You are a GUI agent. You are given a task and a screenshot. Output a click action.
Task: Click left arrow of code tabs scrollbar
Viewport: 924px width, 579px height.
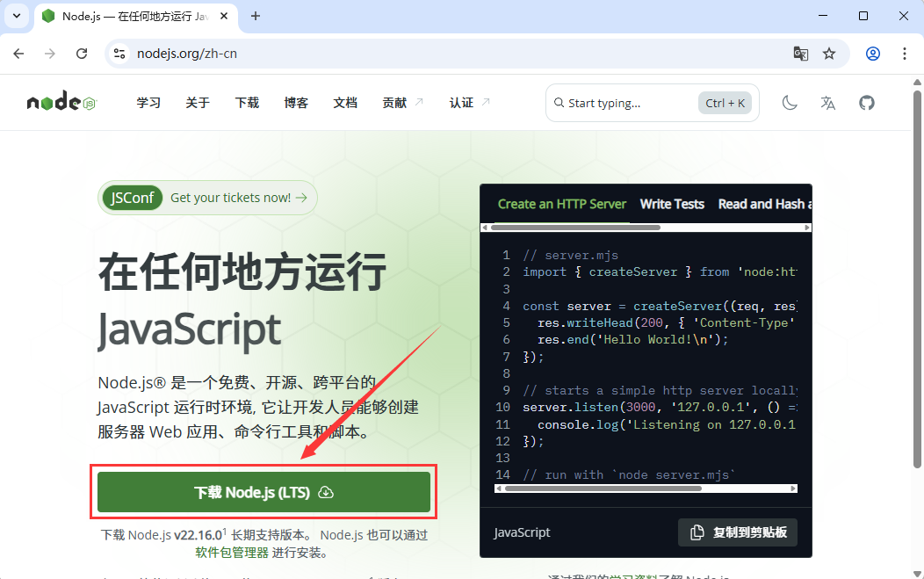(485, 228)
